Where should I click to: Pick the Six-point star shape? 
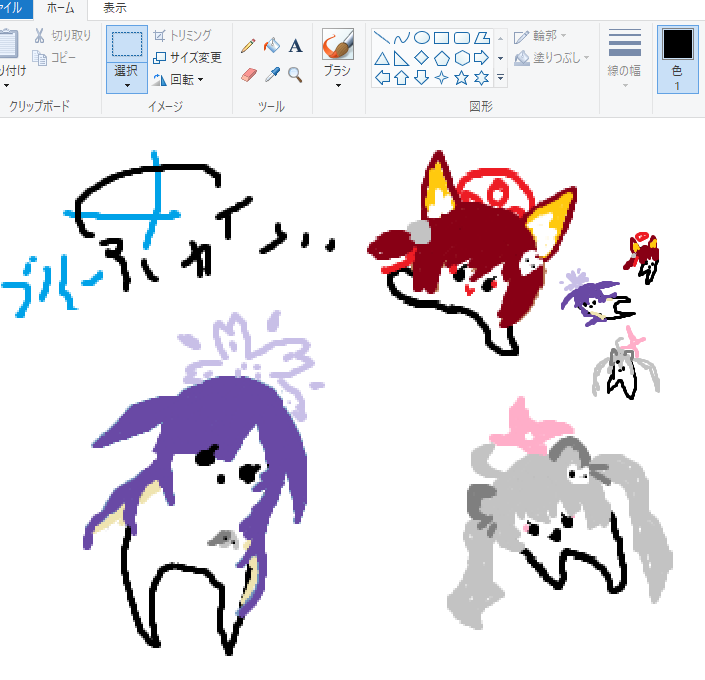[482, 78]
